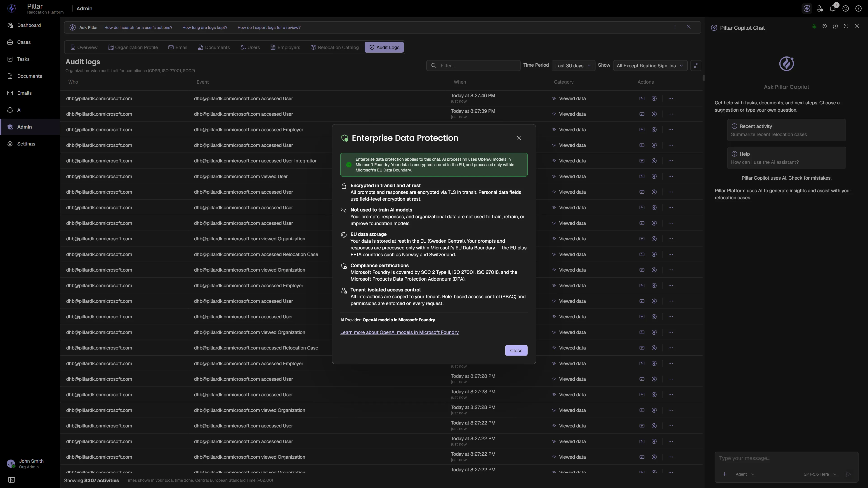868x488 pixels.
Task: Go to Dashboard in the sidebar
Action: (30, 25)
